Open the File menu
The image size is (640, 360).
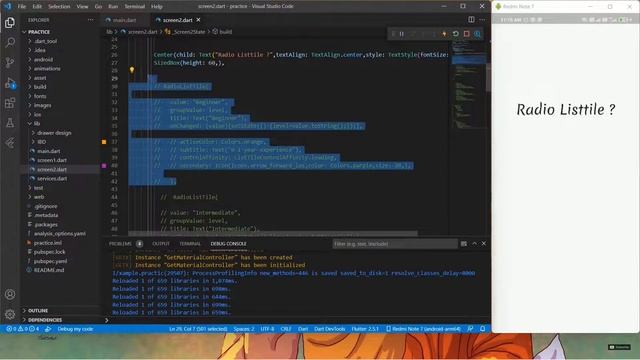pyautogui.click(x=22, y=7)
